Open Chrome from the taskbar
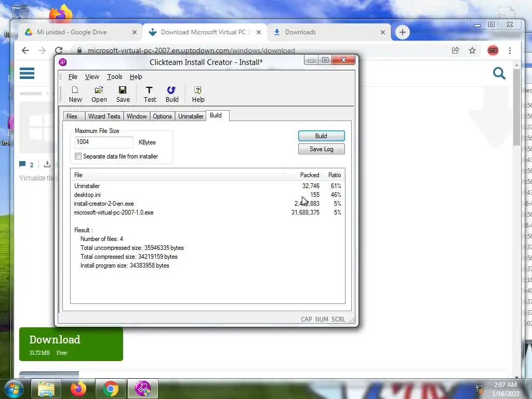 point(111,389)
